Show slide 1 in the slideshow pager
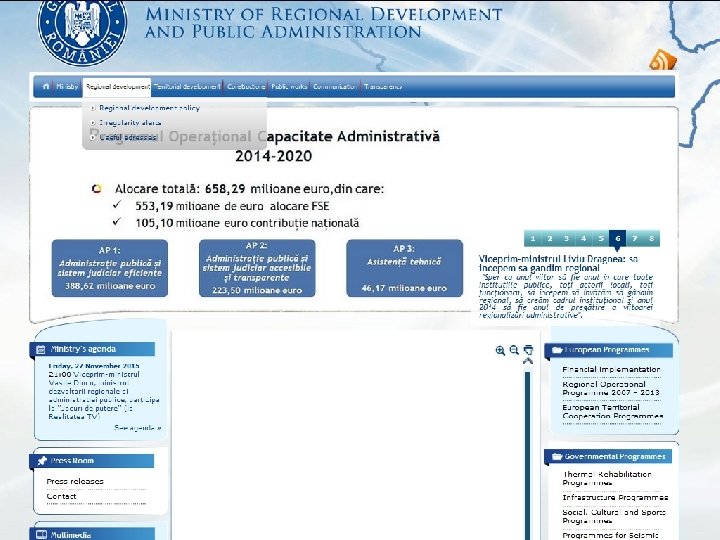This screenshot has width=720, height=540. click(x=533, y=238)
